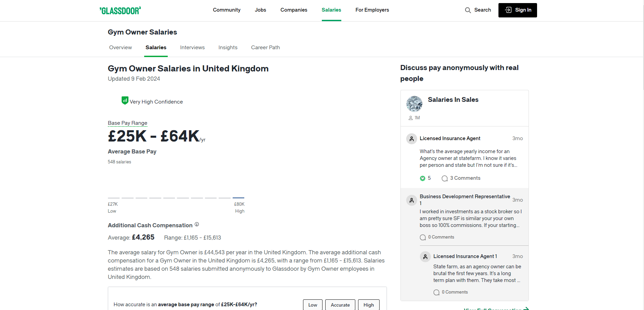Image resolution: width=644 pixels, height=310 pixels.
Task: Click the highlighted High bar in salary chart
Action: click(x=238, y=198)
